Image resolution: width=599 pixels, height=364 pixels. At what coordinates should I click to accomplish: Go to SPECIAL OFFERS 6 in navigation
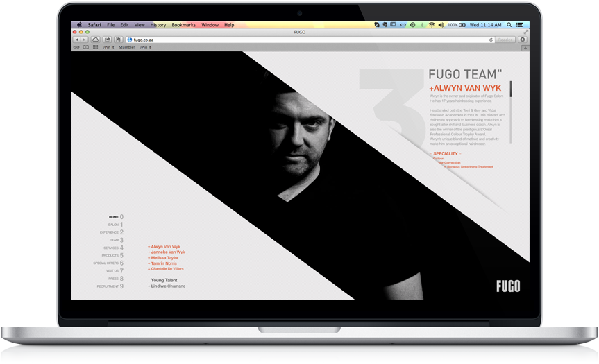click(x=108, y=263)
